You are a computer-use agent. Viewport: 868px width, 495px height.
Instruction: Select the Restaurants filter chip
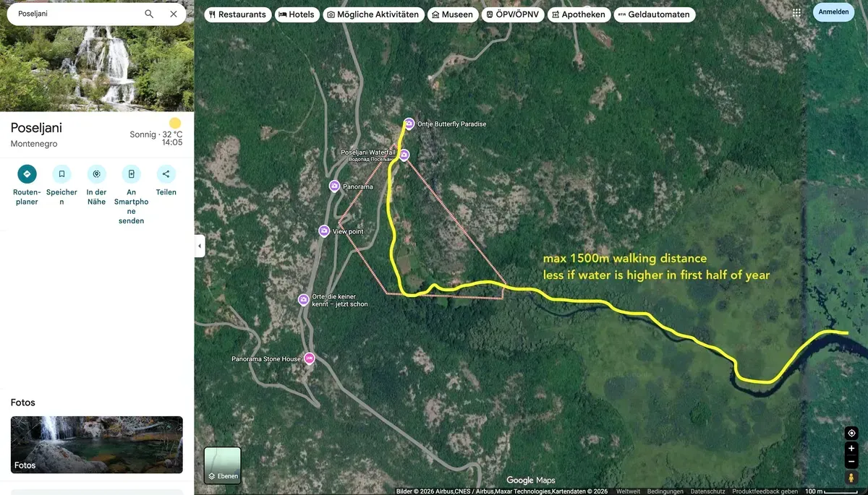(x=238, y=14)
